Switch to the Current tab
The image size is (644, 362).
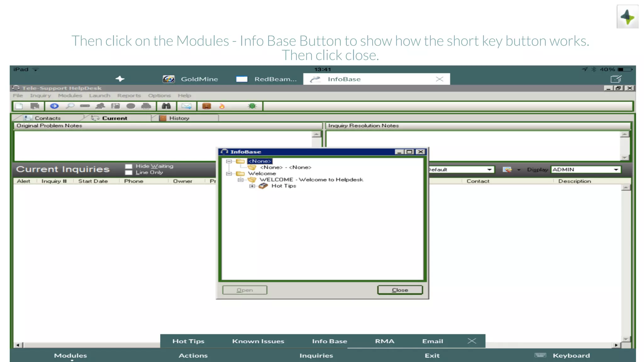[x=114, y=118]
